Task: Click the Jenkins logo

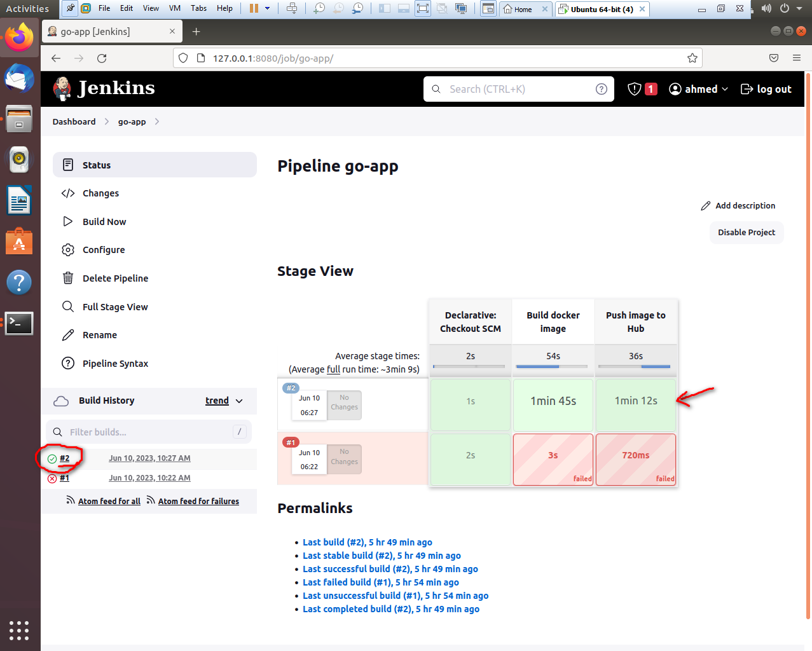Action: tap(104, 88)
